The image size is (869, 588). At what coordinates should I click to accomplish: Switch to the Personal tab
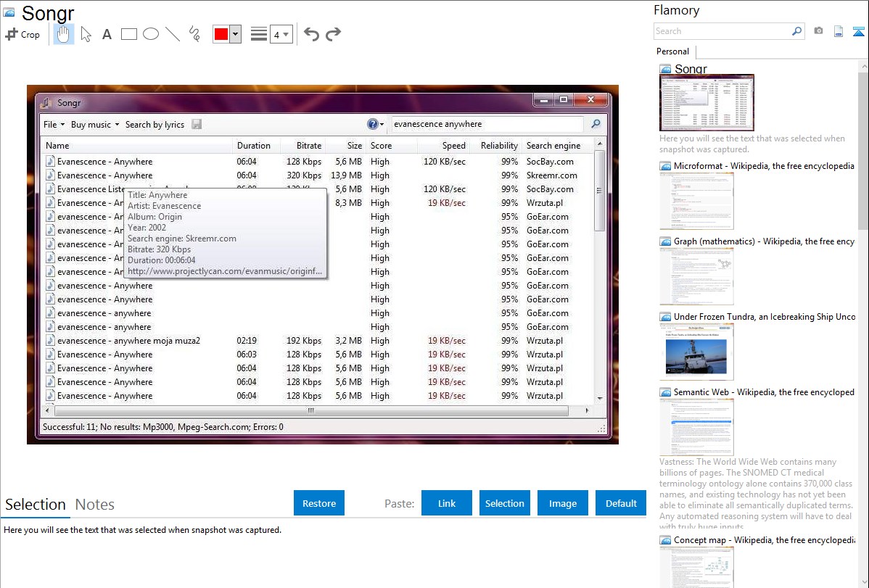672,51
